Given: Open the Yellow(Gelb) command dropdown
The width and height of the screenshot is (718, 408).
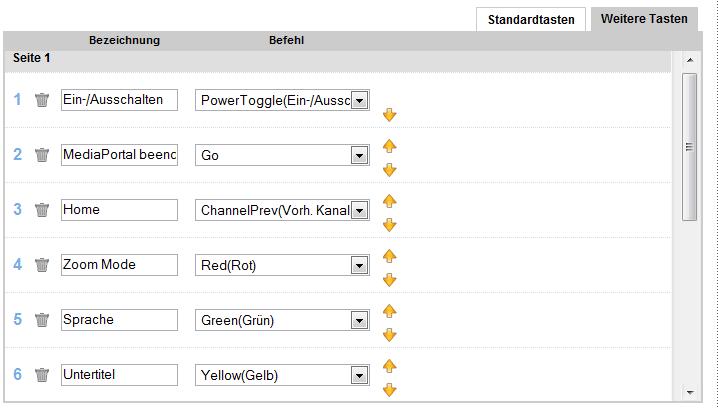Looking at the screenshot, I should tap(360, 375).
